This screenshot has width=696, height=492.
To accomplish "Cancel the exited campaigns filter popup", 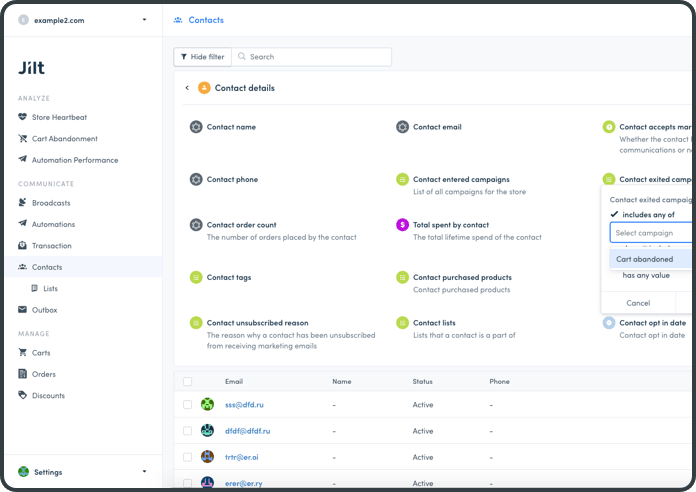I will (x=638, y=303).
